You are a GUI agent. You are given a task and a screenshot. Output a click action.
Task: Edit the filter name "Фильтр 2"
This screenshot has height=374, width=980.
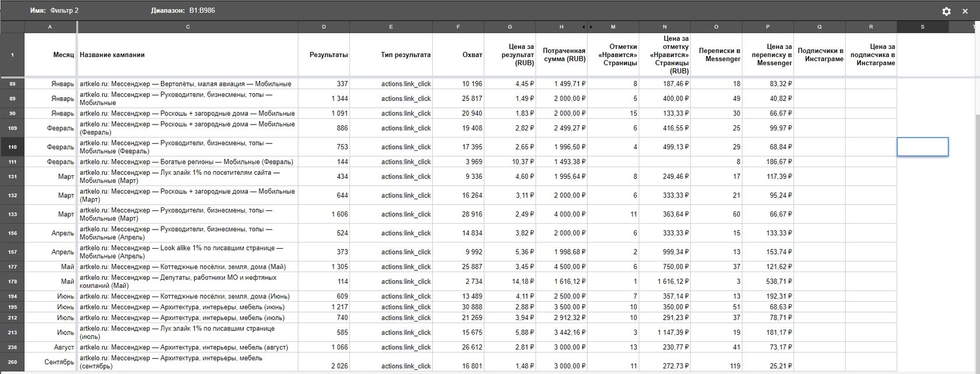click(x=64, y=10)
